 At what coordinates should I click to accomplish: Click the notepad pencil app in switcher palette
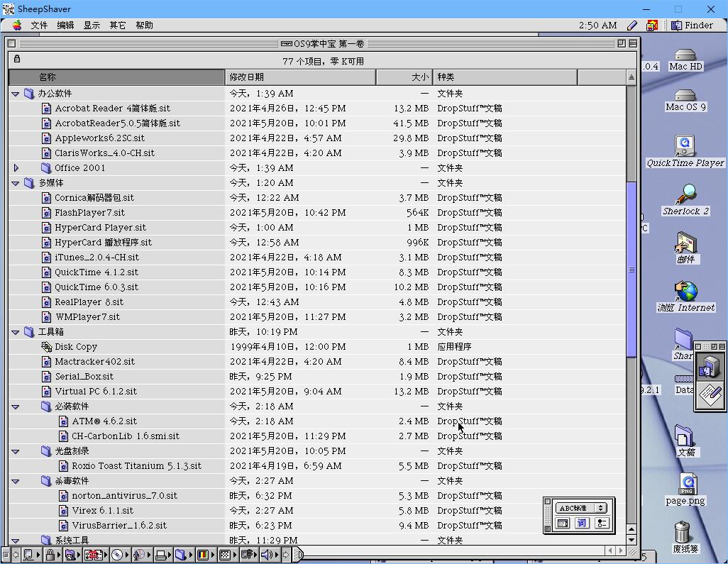click(x=710, y=396)
